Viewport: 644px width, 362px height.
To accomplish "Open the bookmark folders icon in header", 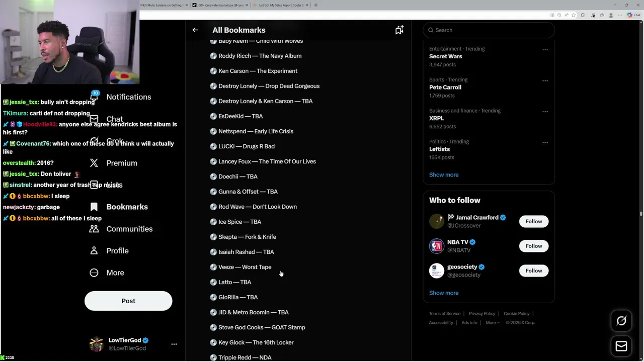I will pyautogui.click(x=399, y=30).
